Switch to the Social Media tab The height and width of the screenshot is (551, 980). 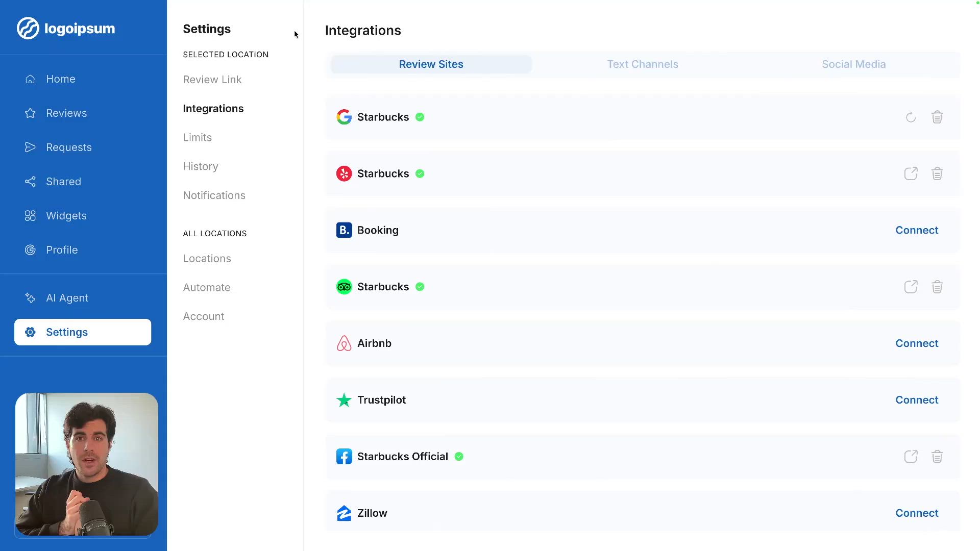pyautogui.click(x=853, y=64)
